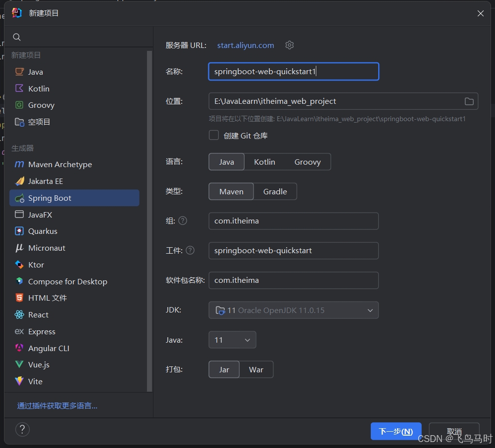Click the Angular CLI icon
This screenshot has width=495, height=448.
19,348
